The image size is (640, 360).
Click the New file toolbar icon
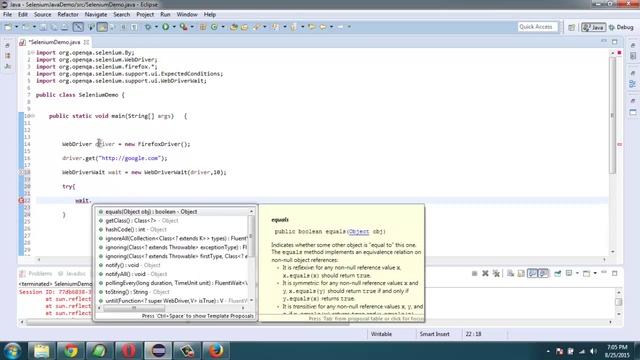[x=8, y=27]
